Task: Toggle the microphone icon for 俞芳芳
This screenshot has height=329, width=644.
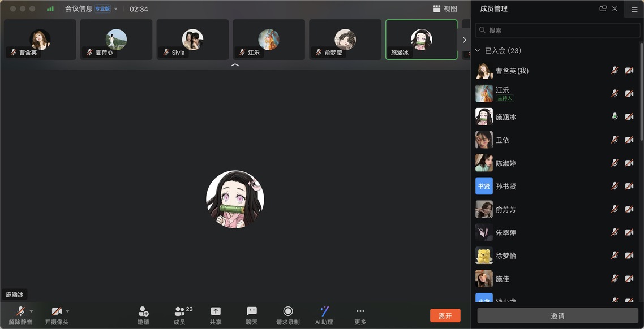Action: point(615,209)
